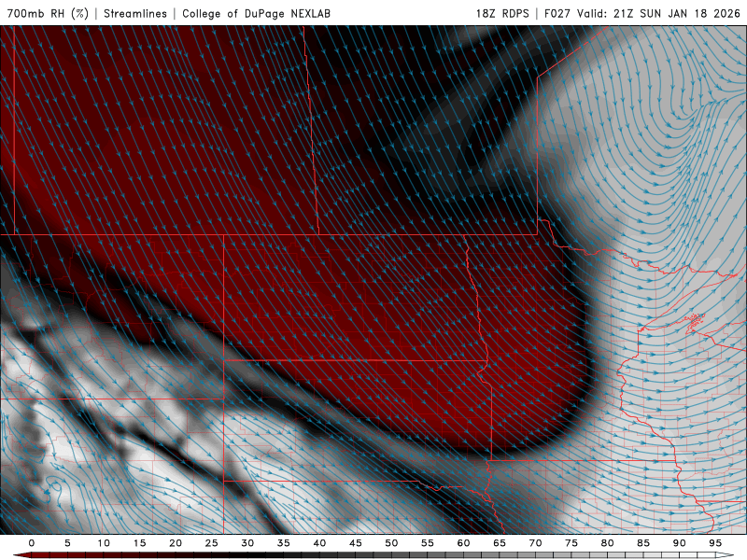Viewport: 747px width, 560px height.
Task: Click the colorbar value label '5'
Action: (67, 543)
